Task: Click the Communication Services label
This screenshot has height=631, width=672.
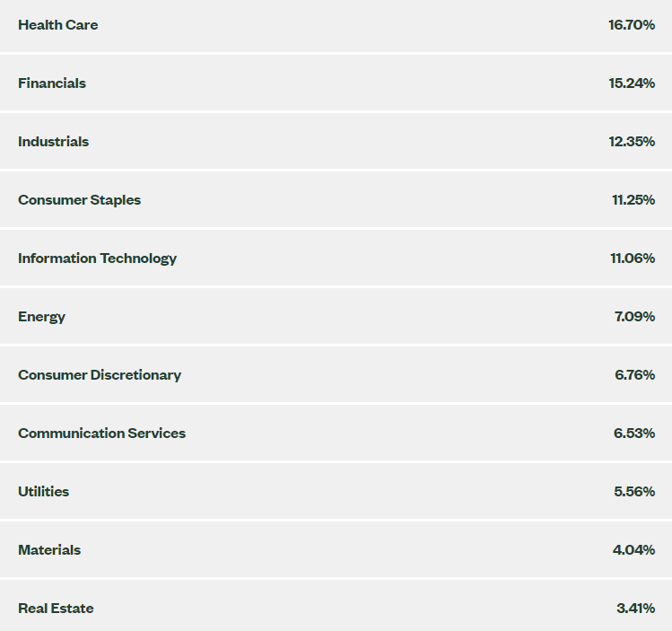Action: (x=101, y=434)
